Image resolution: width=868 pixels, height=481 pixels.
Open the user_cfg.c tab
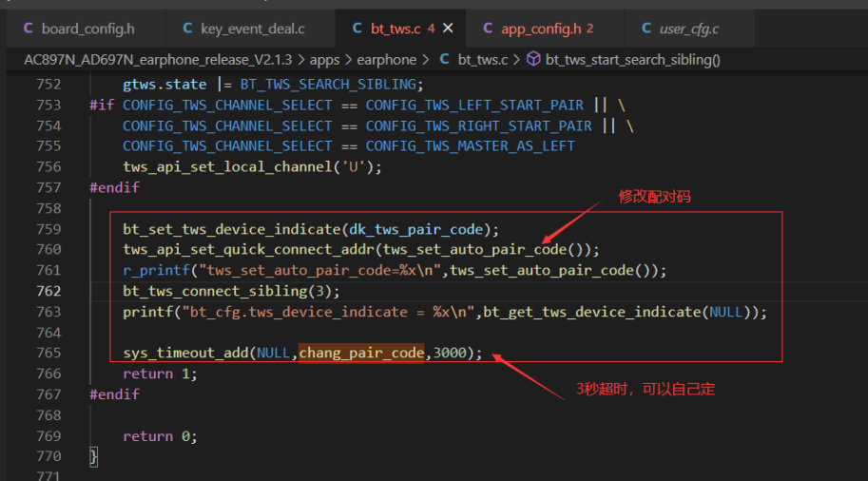(x=688, y=29)
